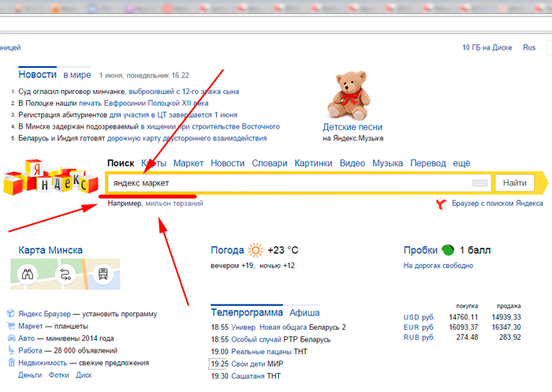
Task: Click На дорогах свободно link
Action: click(x=438, y=266)
